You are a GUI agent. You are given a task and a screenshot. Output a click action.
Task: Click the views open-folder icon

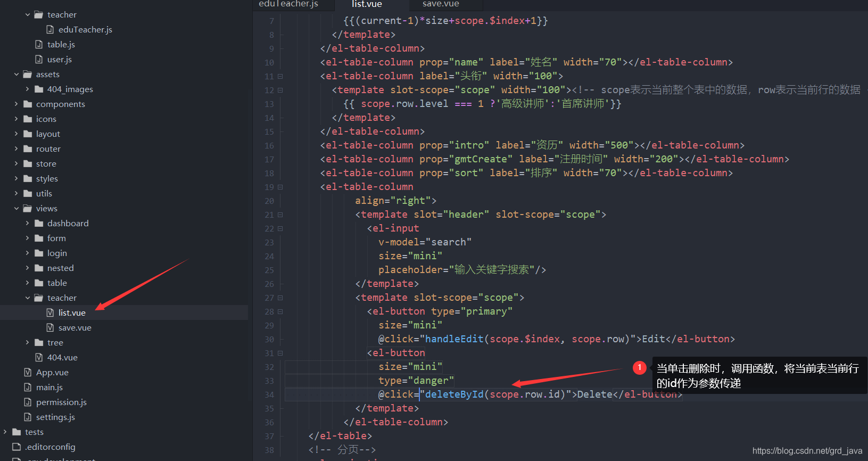28,209
